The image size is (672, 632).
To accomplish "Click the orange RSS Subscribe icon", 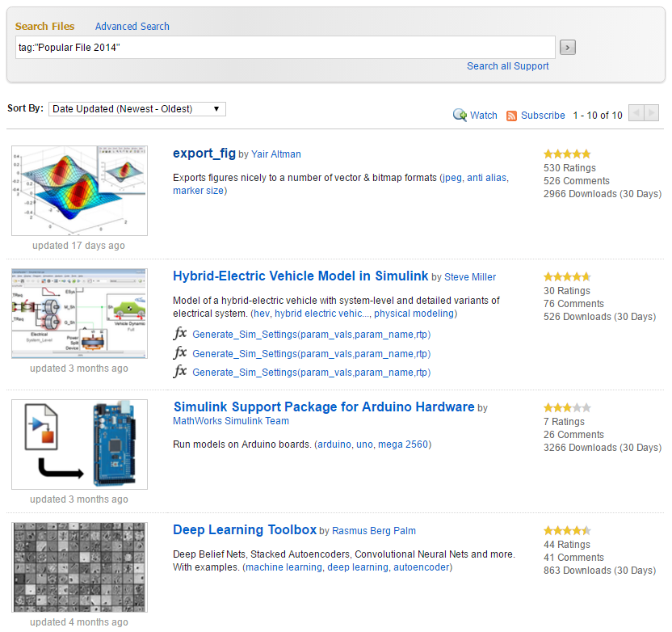I will (511, 116).
